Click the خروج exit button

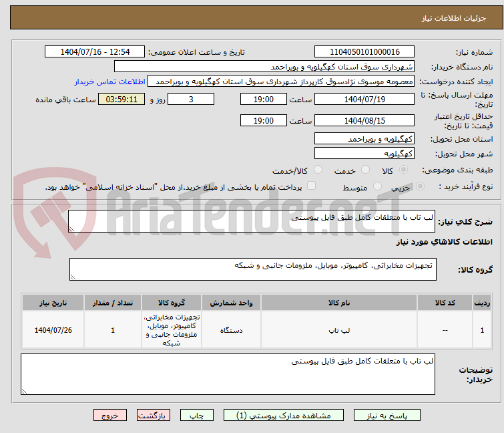[x=110, y=416]
